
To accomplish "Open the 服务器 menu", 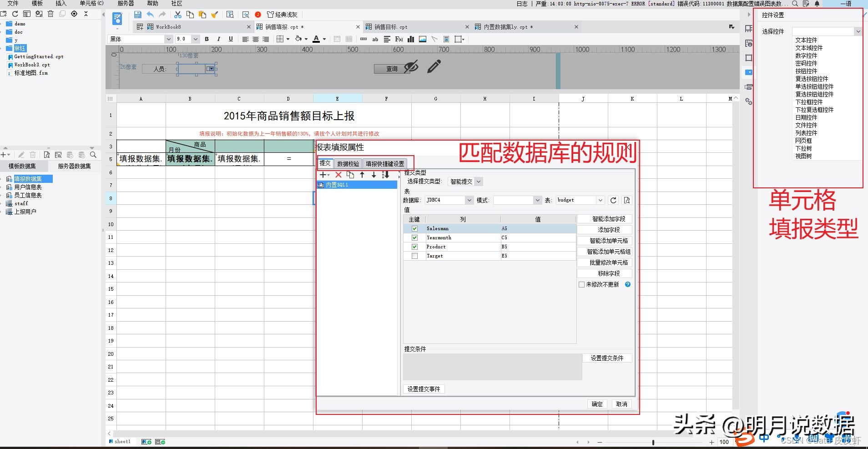I will pyautogui.click(x=126, y=3).
